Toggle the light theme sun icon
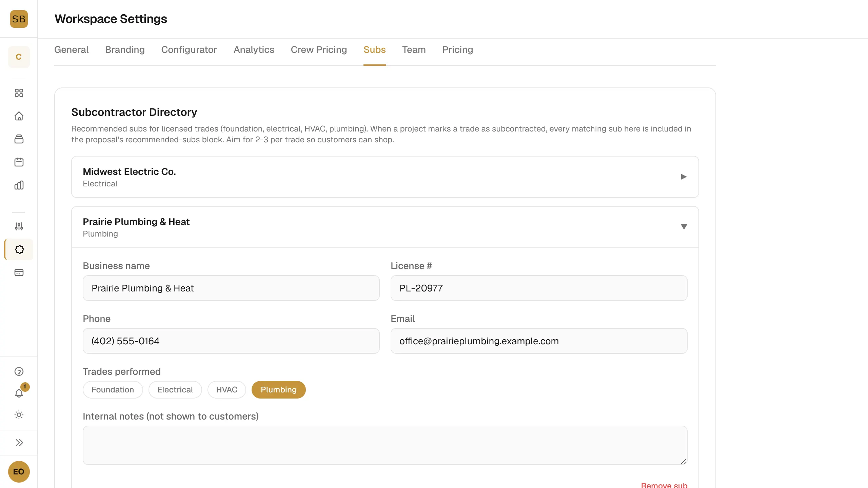 click(19, 415)
